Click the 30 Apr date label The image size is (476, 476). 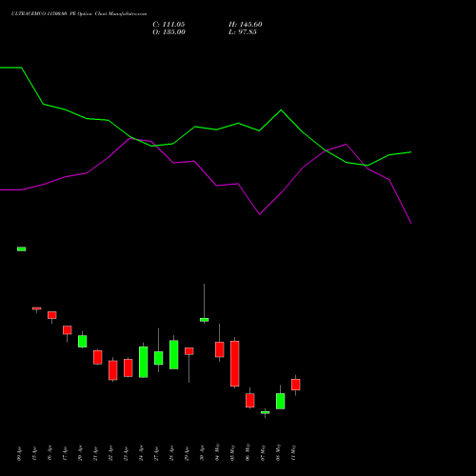202,453
